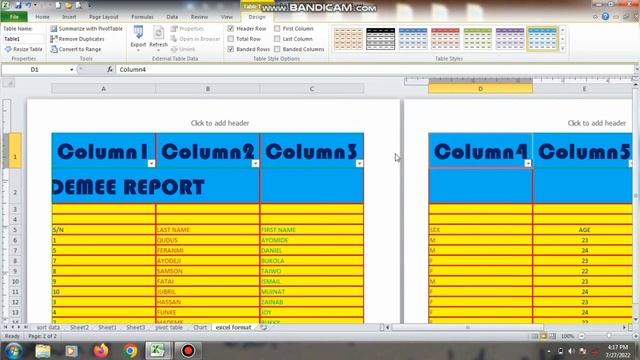
Task: Enable the Banded Columns checkbox
Action: coord(277,49)
